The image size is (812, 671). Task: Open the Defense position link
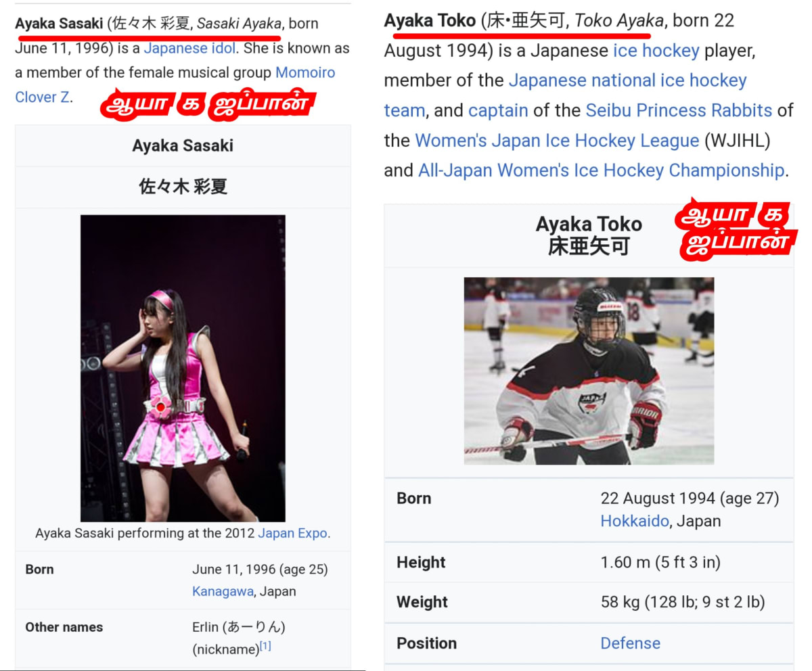[x=630, y=643]
